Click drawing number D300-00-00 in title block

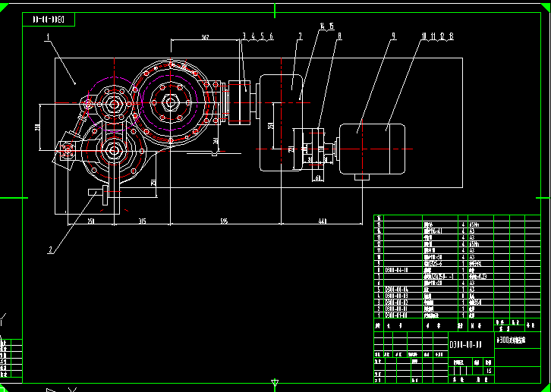(x=466, y=344)
